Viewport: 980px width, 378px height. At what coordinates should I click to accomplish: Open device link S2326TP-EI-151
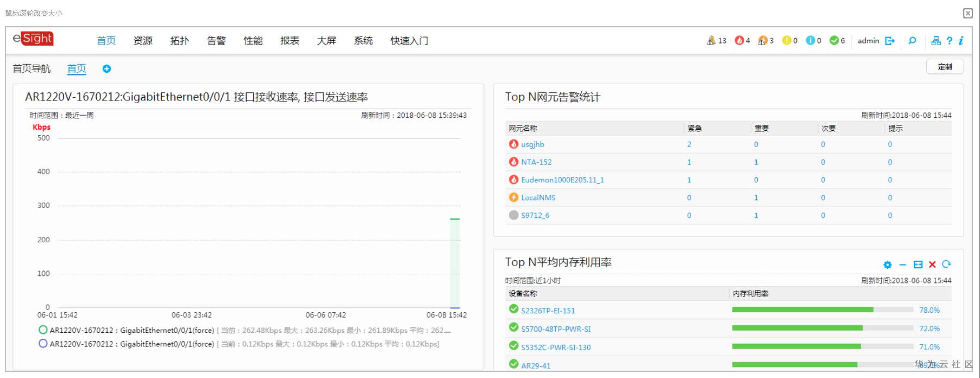(548, 311)
